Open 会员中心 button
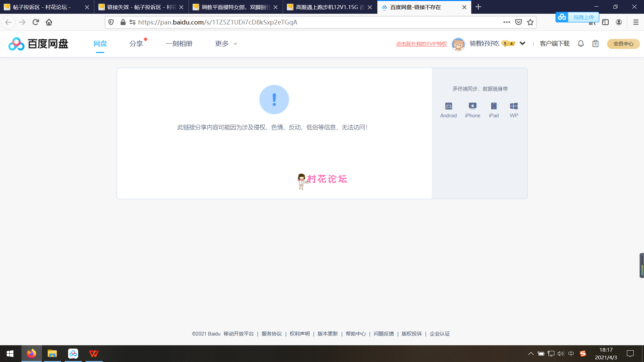The height and width of the screenshot is (362, 644). [x=623, y=44]
